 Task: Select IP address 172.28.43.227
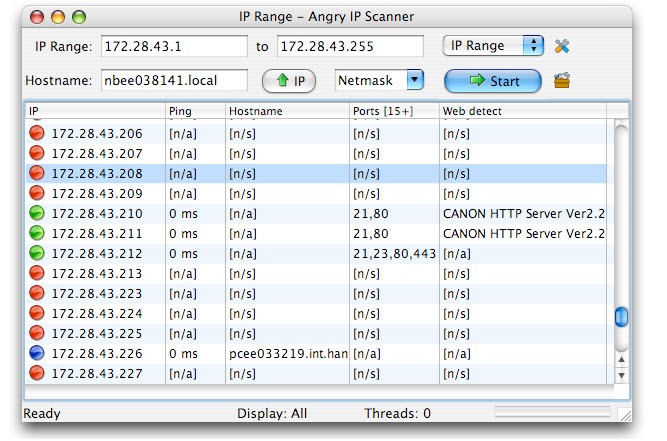coord(97,373)
